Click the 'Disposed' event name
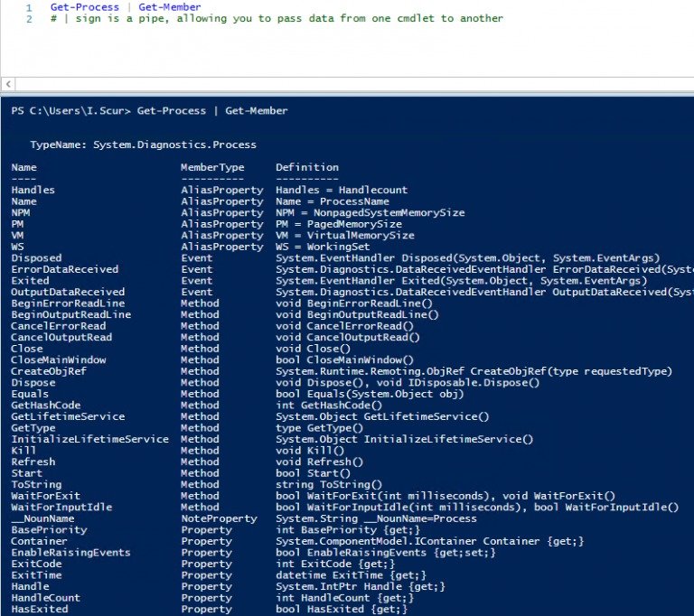Image resolution: width=694 pixels, height=616 pixels. (37, 258)
